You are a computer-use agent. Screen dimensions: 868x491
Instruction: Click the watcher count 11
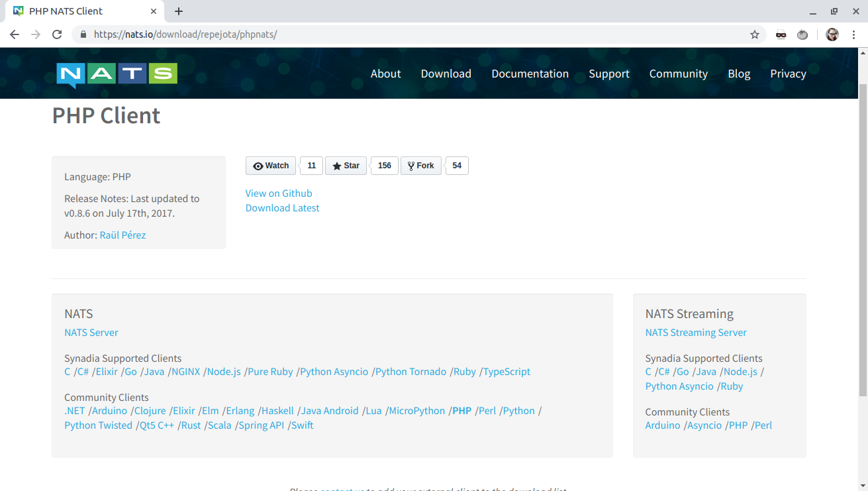311,166
